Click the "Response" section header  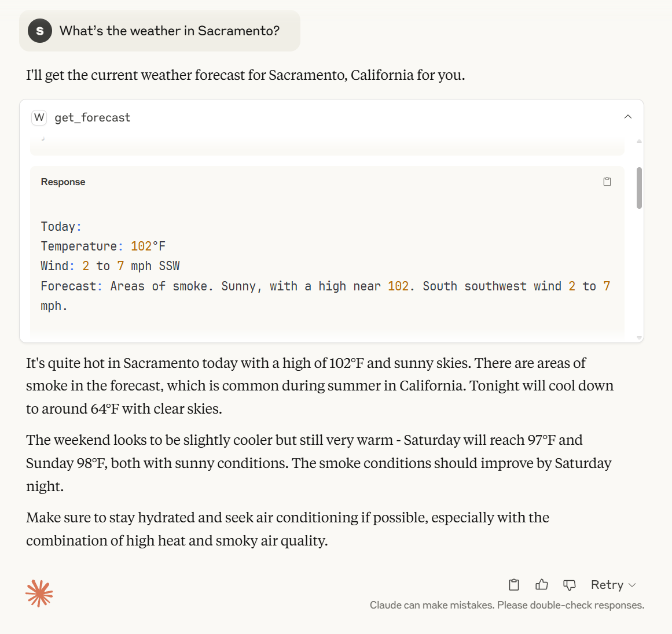pos(63,182)
